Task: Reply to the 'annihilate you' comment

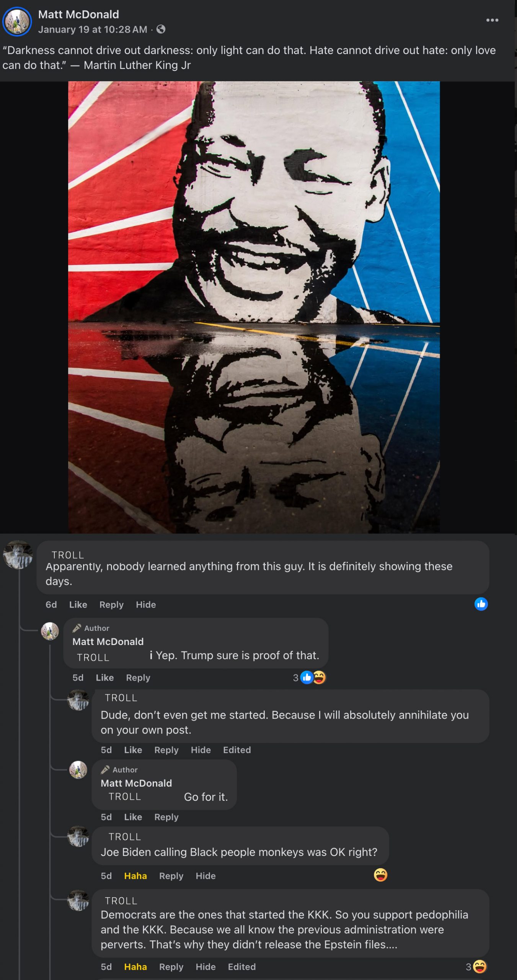Action: click(x=166, y=750)
